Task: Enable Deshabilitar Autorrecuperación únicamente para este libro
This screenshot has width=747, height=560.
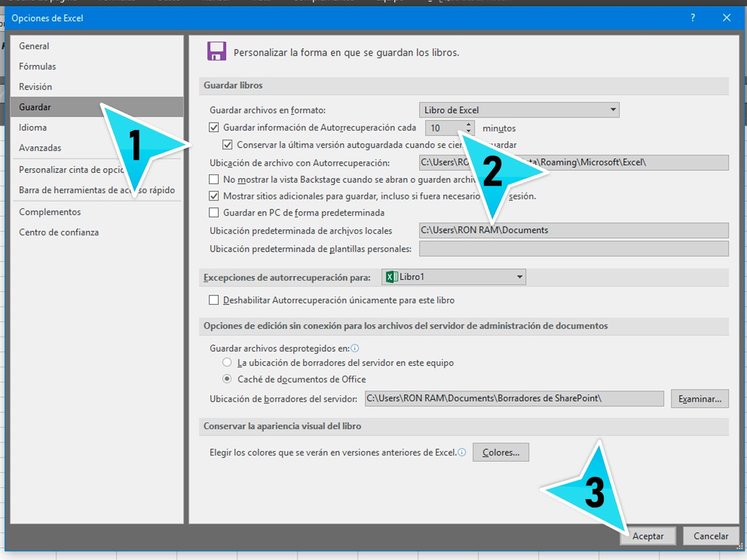Action: (214, 300)
